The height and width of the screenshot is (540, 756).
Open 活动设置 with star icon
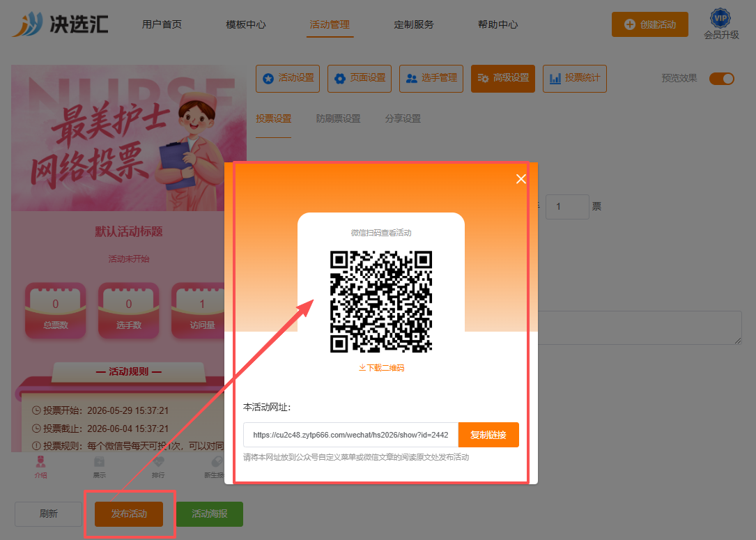coord(288,78)
